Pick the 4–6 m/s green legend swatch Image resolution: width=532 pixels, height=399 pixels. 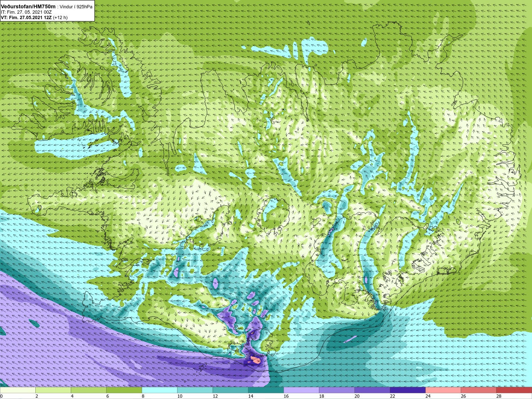(x=89, y=390)
